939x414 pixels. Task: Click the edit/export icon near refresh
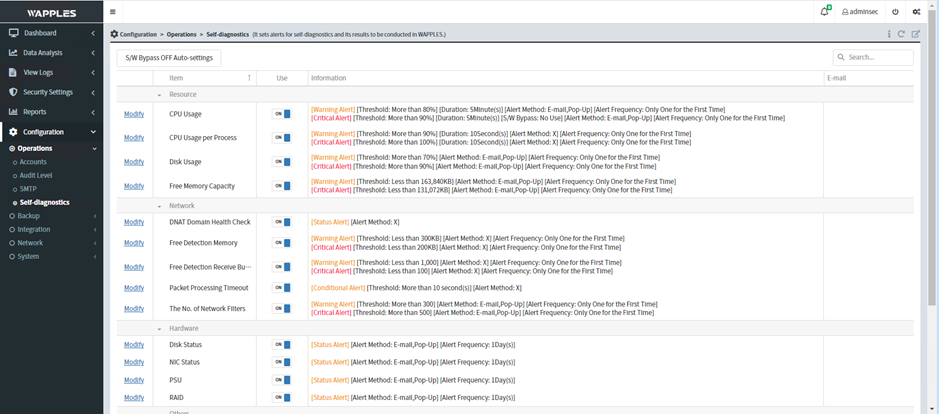point(915,34)
